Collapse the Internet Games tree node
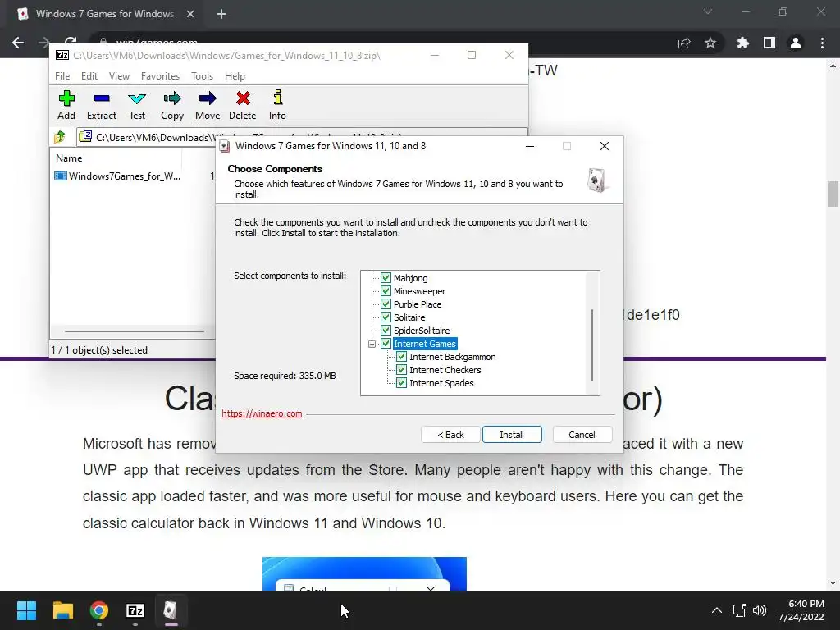 pyautogui.click(x=372, y=344)
